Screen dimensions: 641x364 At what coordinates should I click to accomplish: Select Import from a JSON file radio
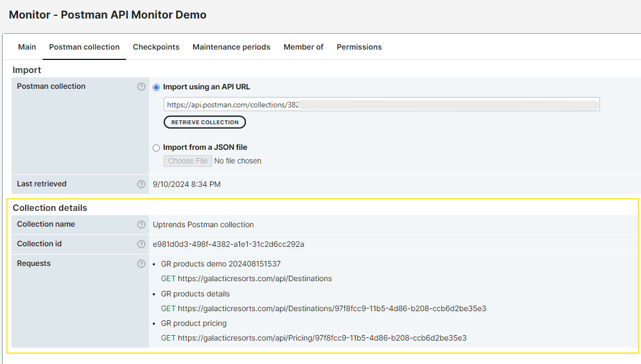[x=156, y=148]
